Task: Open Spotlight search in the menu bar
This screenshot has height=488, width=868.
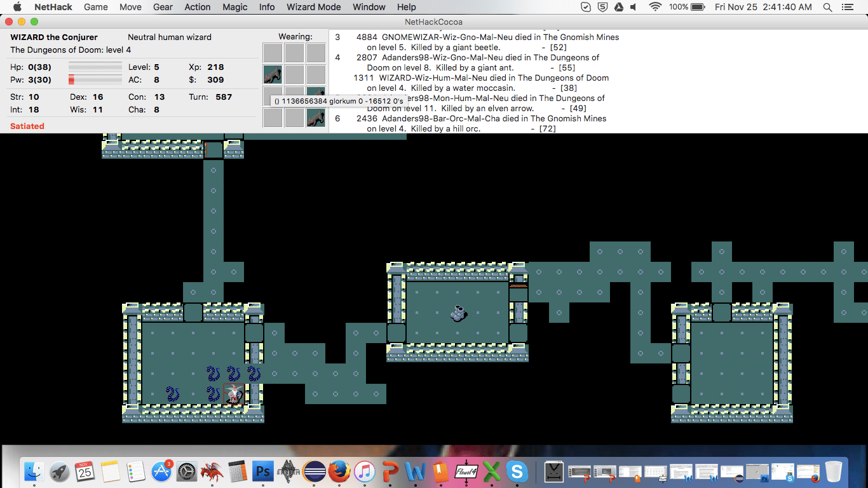Action: 827,7
